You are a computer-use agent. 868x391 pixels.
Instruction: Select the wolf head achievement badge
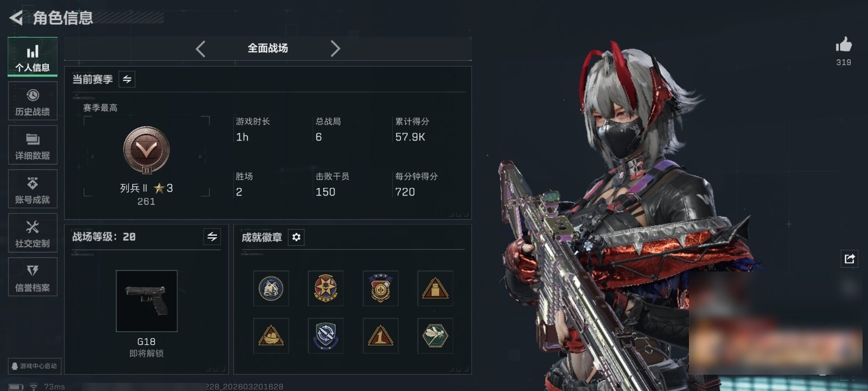(271, 288)
